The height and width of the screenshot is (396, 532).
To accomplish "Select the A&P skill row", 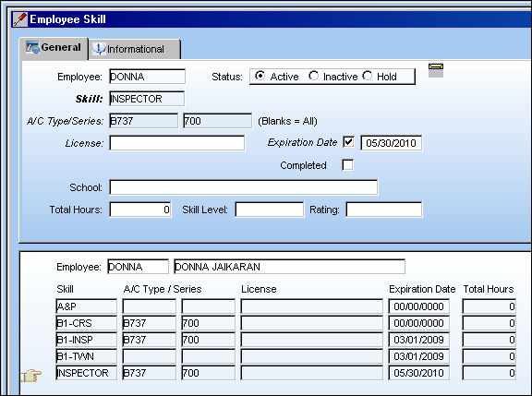I will 86,306.
